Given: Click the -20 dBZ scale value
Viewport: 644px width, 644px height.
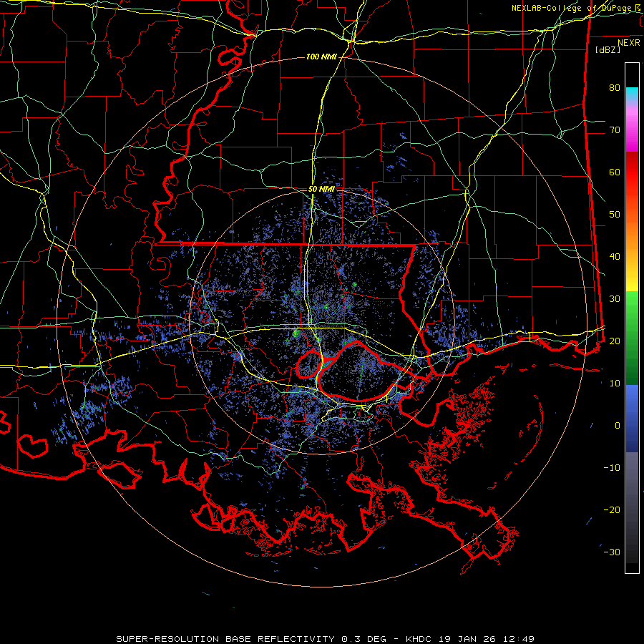Looking at the screenshot, I should [x=612, y=509].
